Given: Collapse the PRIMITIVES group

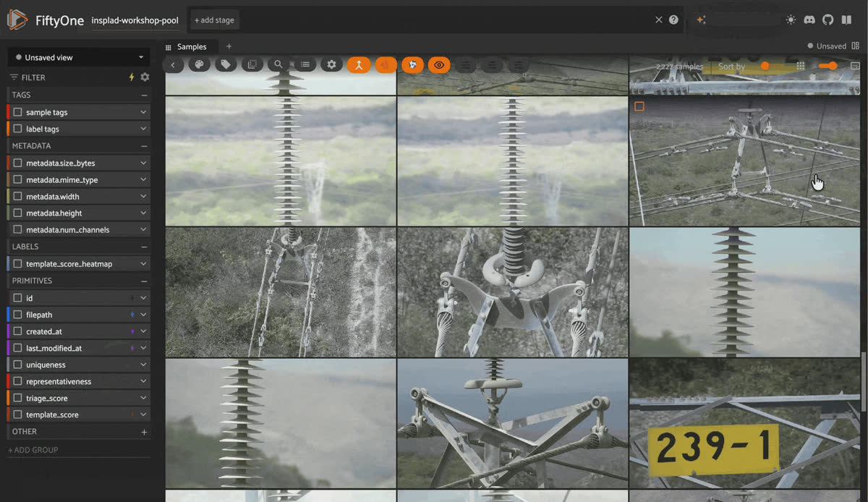Looking at the screenshot, I should point(144,281).
